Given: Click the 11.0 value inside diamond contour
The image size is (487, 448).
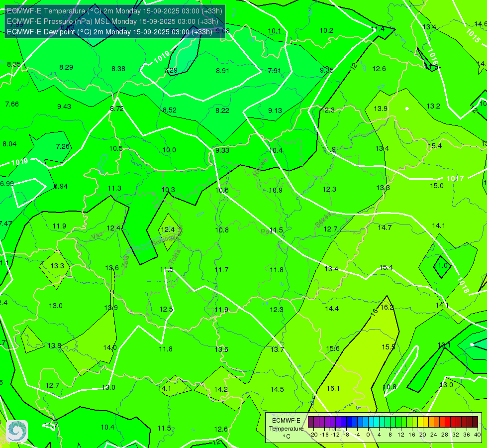Looking at the screenshot, I should pyautogui.click(x=441, y=265).
